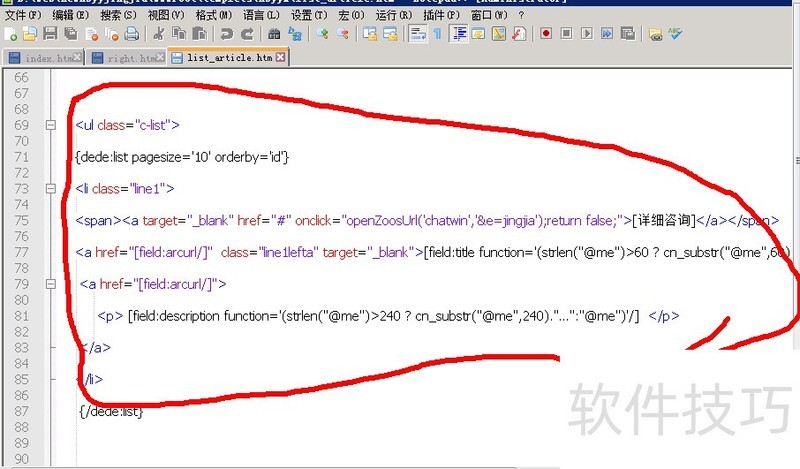The image size is (800, 469).
Task: Open the 插件(P) menu
Action: click(441, 15)
